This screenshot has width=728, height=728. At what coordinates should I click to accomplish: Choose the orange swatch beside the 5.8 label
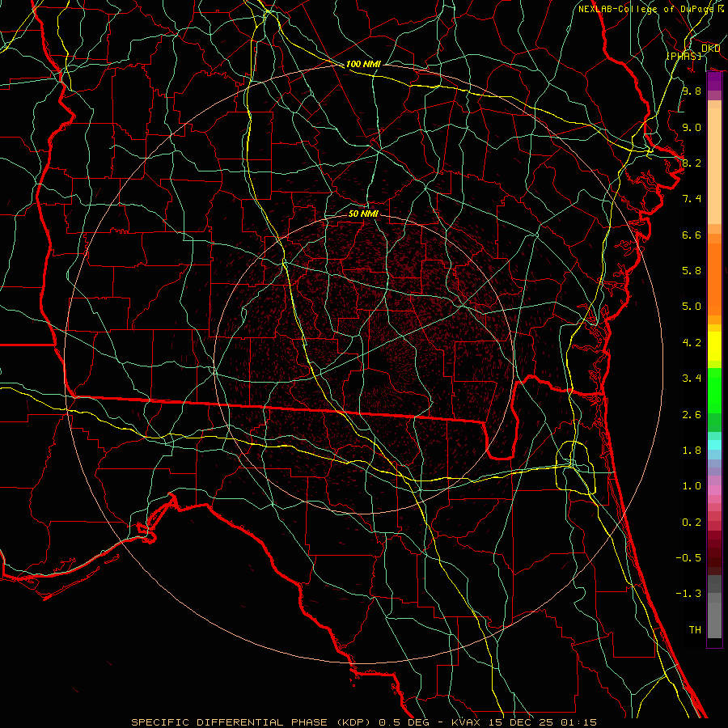coord(714,270)
